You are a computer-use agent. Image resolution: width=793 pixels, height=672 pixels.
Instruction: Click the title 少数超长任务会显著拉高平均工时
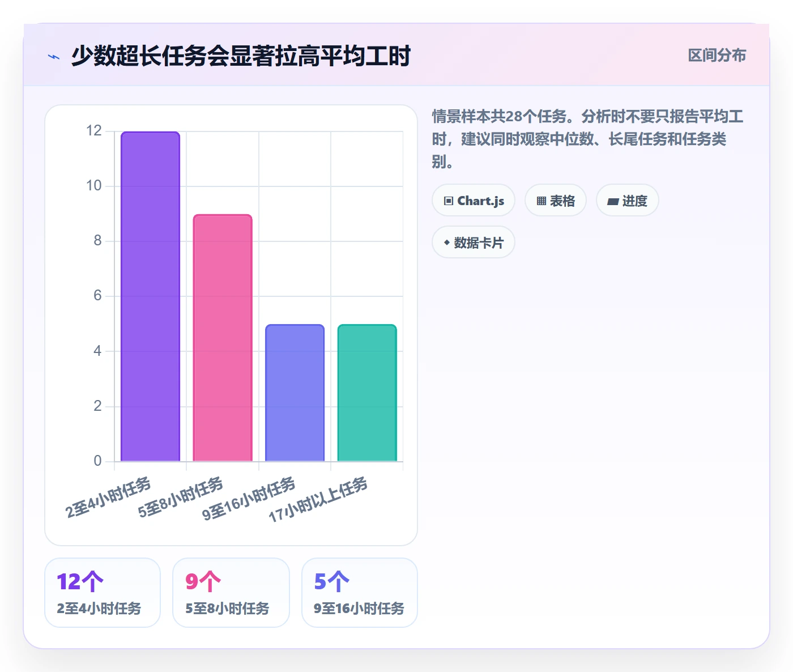tap(241, 56)
